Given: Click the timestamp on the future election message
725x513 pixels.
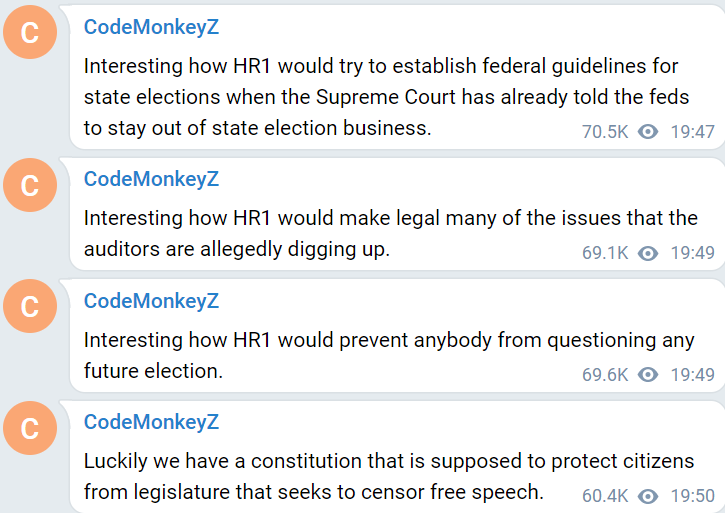Looking at the screenshot, I should [x=692, y=375].
